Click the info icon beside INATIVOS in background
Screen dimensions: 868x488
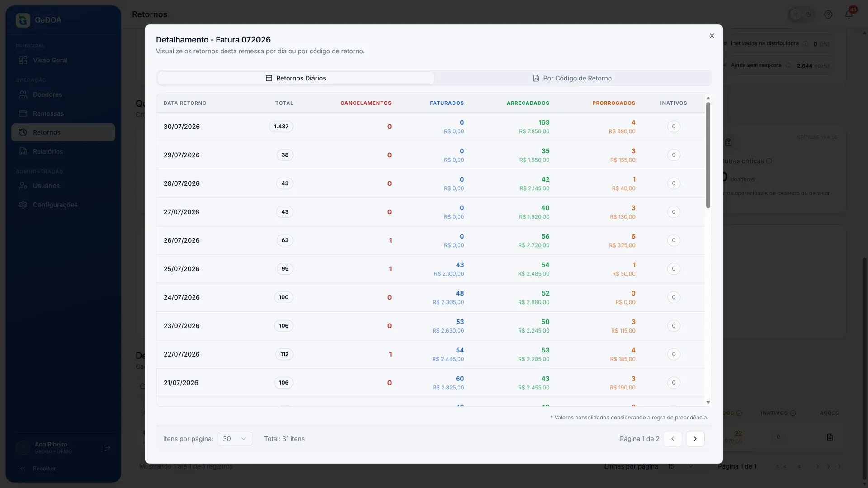(x=793, y=413)
